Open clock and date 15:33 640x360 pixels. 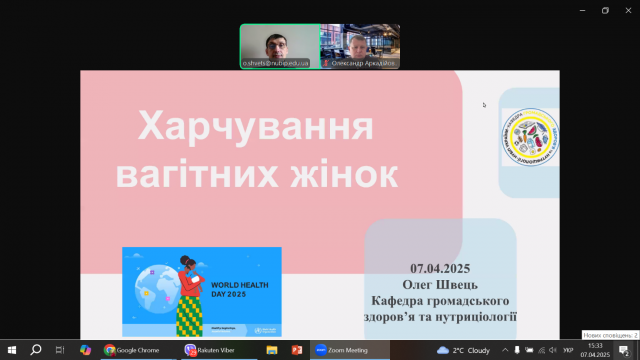pyautogui.click(x=595, y=350)
